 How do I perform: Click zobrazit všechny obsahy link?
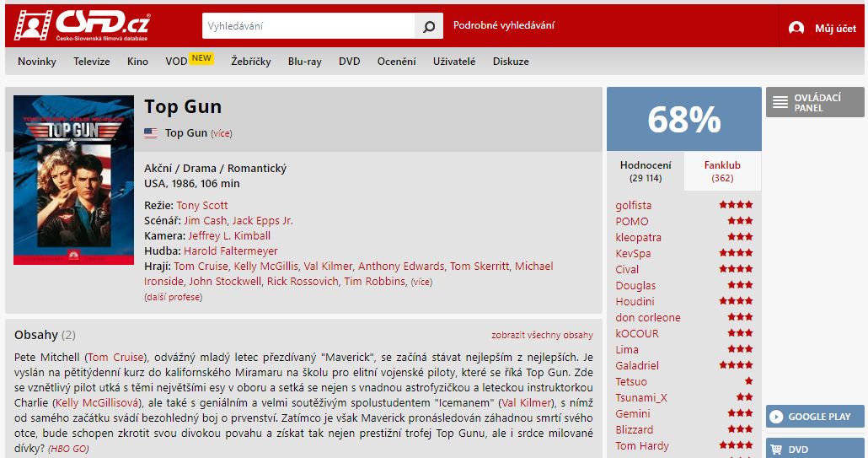pos(542,335)
